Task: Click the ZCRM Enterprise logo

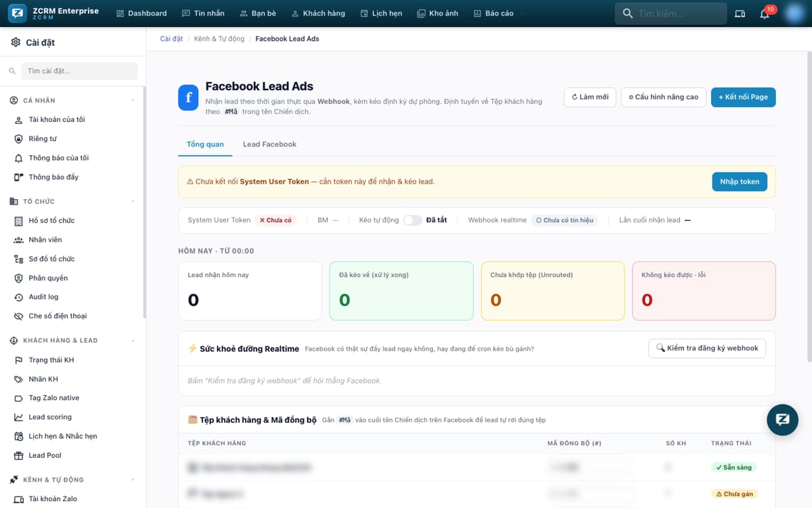Action: tap(53, 14)
